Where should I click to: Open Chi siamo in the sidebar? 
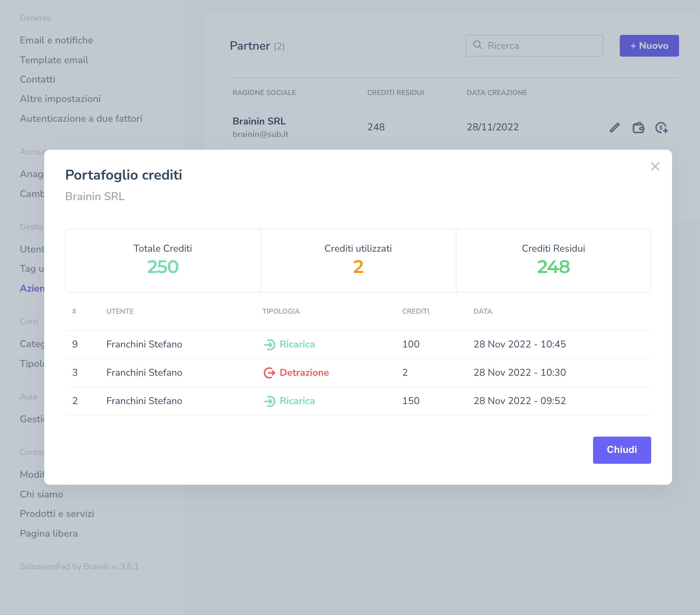[x=41, y=494]
